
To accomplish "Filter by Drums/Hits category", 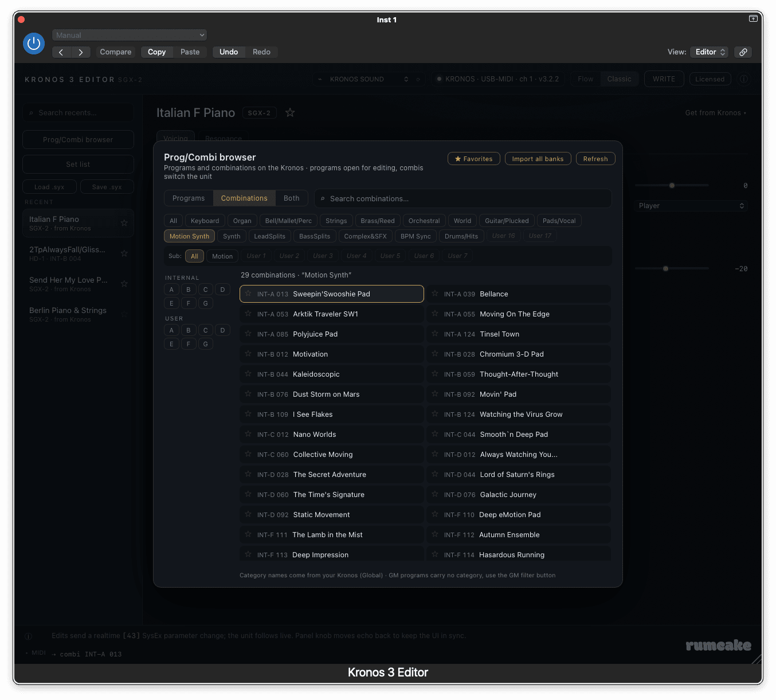I will point(461,236).
